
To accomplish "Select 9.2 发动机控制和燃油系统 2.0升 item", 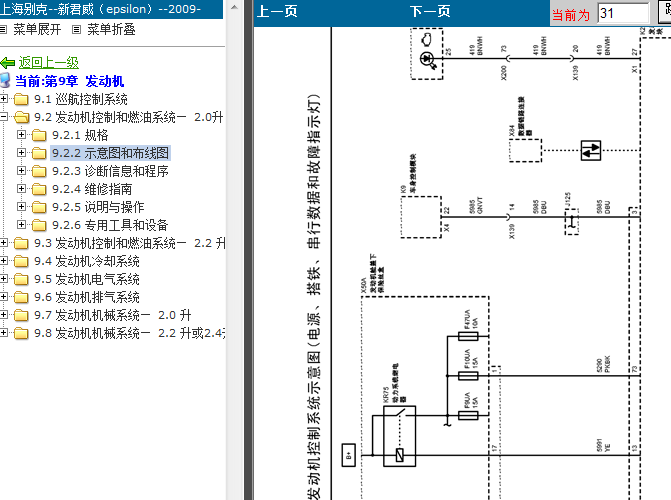I will pyautogui.click(x=128, y=117).
